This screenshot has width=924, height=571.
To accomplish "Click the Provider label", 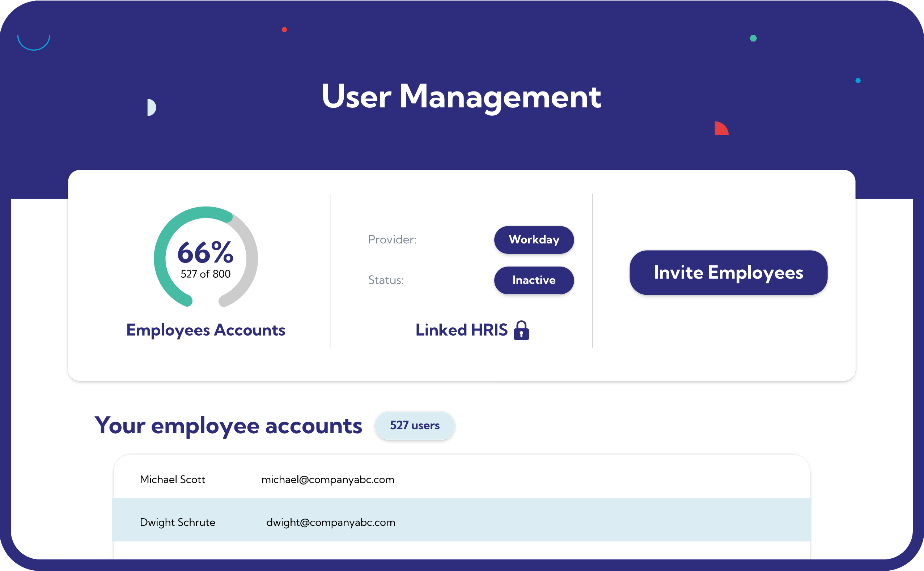I will point(392,240).
